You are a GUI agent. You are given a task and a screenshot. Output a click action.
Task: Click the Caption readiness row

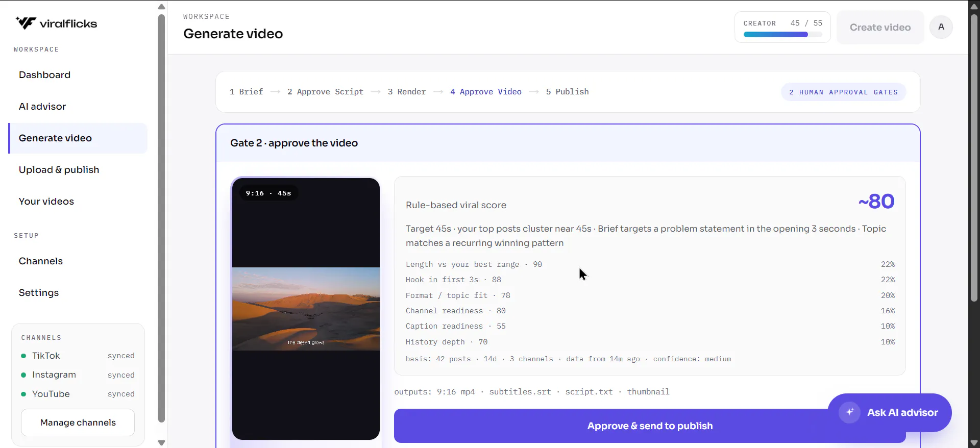click(x=650, y=326)
